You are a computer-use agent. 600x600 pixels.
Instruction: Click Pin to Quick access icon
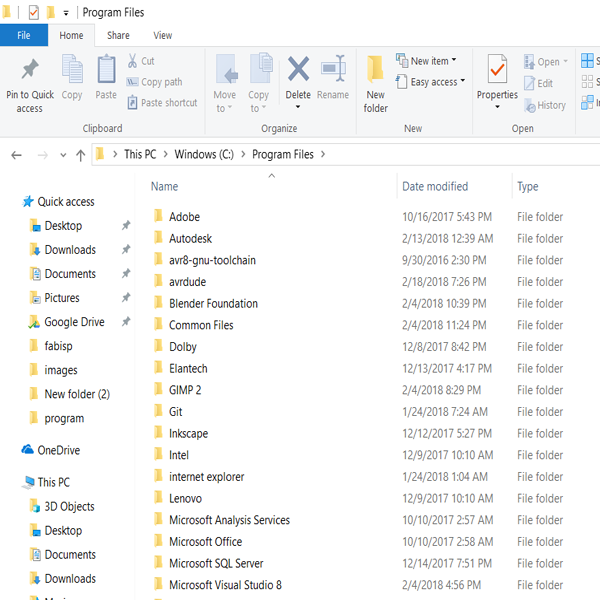click(30, 69)
